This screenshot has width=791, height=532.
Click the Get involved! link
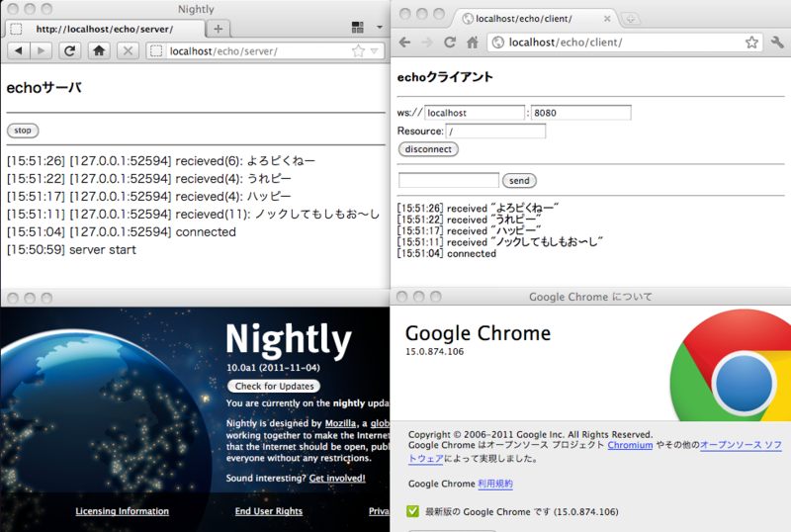pos(337,478)
